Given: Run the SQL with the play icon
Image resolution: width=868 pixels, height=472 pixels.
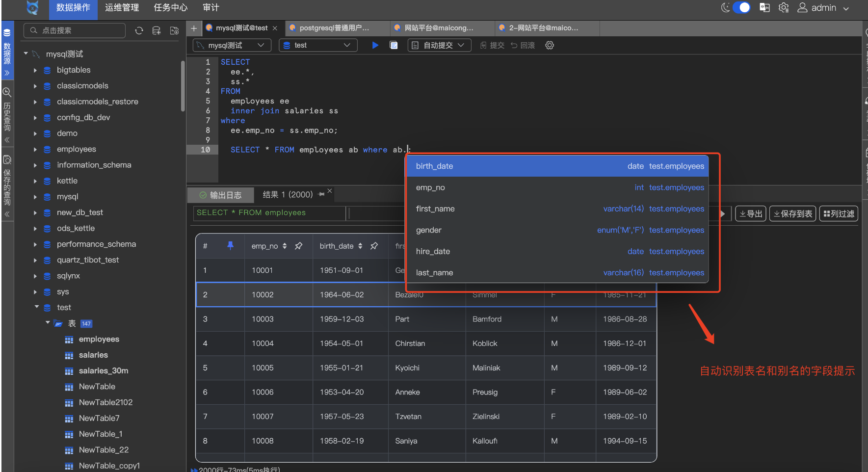Looking at the screenshot, I should tap(375, 45).
